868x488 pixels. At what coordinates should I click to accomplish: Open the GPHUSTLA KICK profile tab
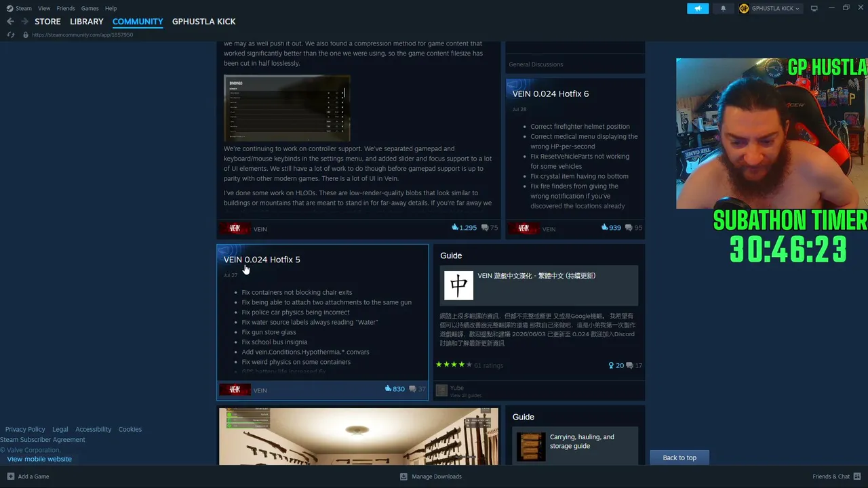pyautogui.click(x=204, y=22)
